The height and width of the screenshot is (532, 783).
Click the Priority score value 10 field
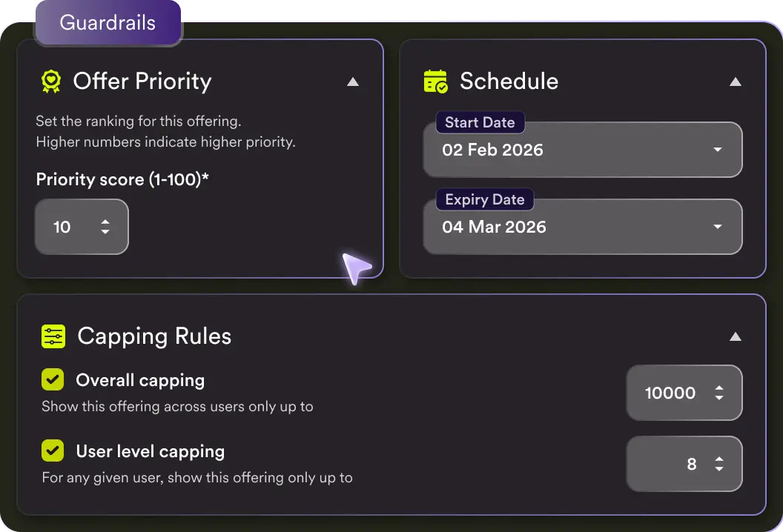tap(62, 227)
